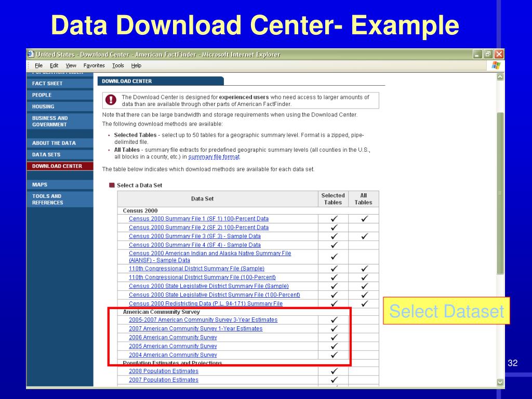Open State Legislative District Summary File (Sample)
Screen dimensions: 532x399
(209, 286)
